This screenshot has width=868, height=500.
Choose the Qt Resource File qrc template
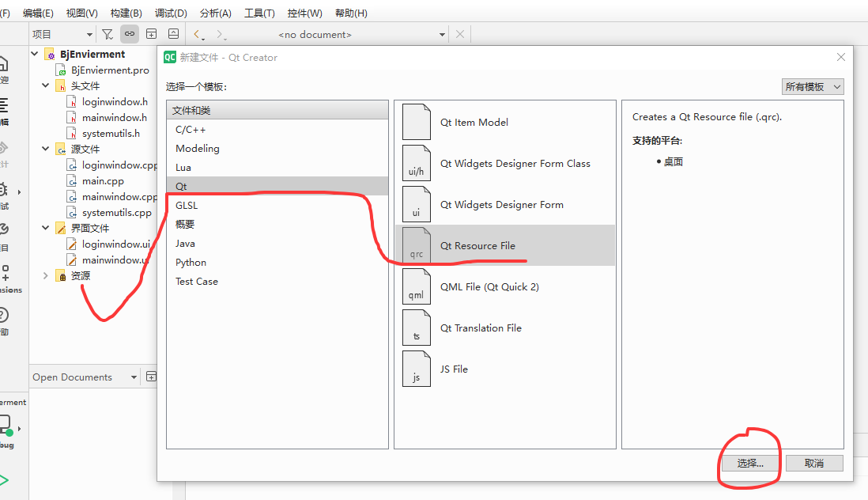505,245
